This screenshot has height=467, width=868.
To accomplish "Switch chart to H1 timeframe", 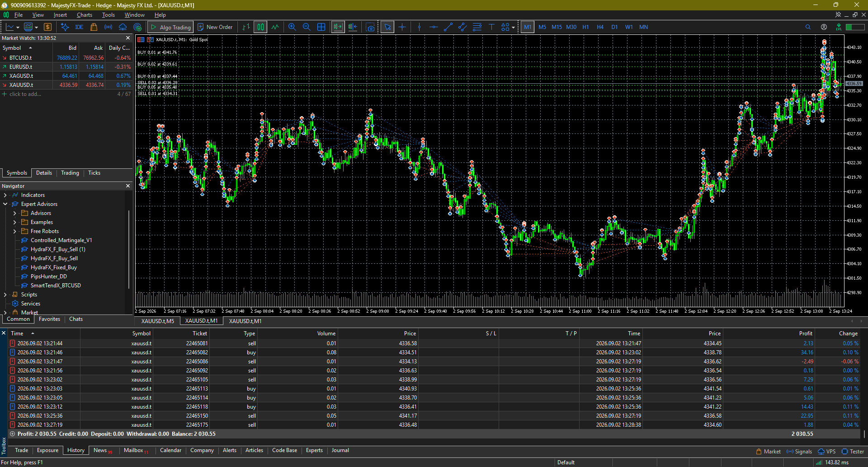I will tap(585, 27).
